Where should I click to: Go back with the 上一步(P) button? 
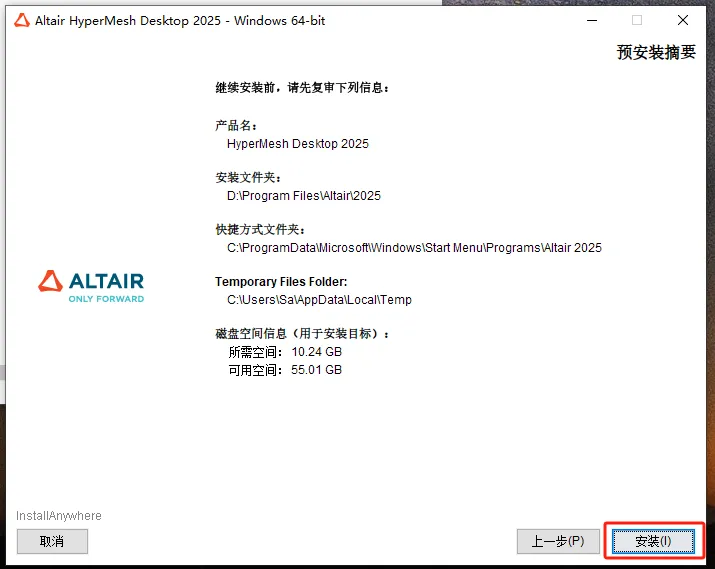click(x=558, y=541)
